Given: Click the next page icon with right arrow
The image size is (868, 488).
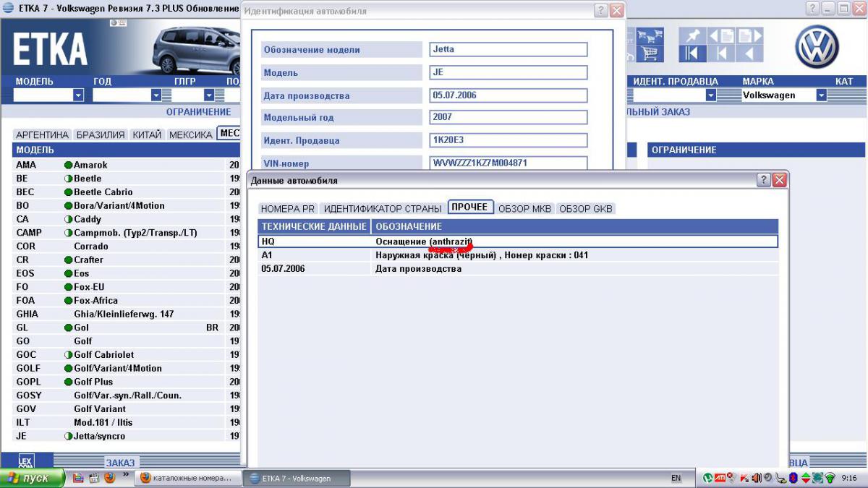Looking at the screenshot, I should point(749,36).
